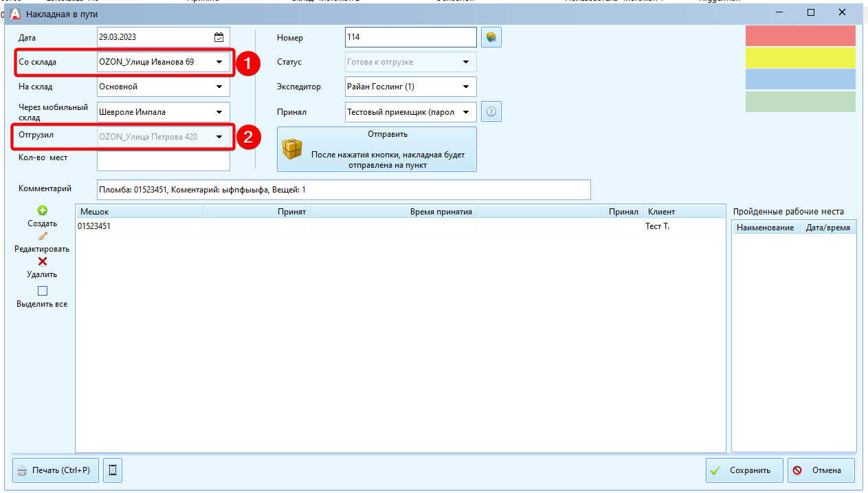Select the green color swatch

click(801, 102)
